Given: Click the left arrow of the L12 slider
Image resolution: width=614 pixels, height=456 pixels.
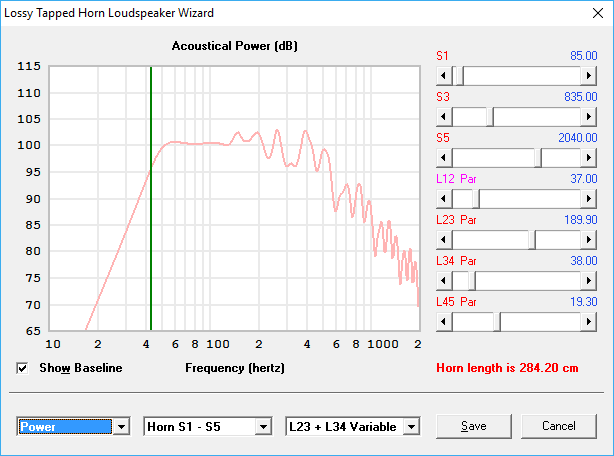Looking at the screenshot, I should click(x=444, y=199).
